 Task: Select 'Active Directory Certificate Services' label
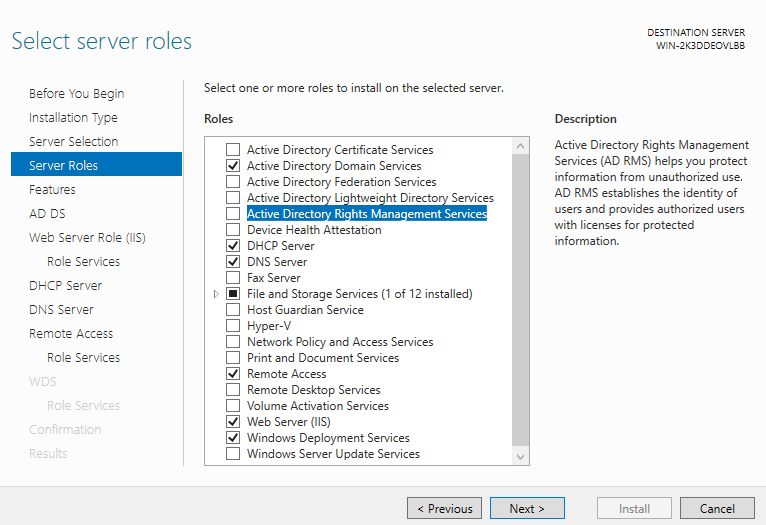pos(340,149)
